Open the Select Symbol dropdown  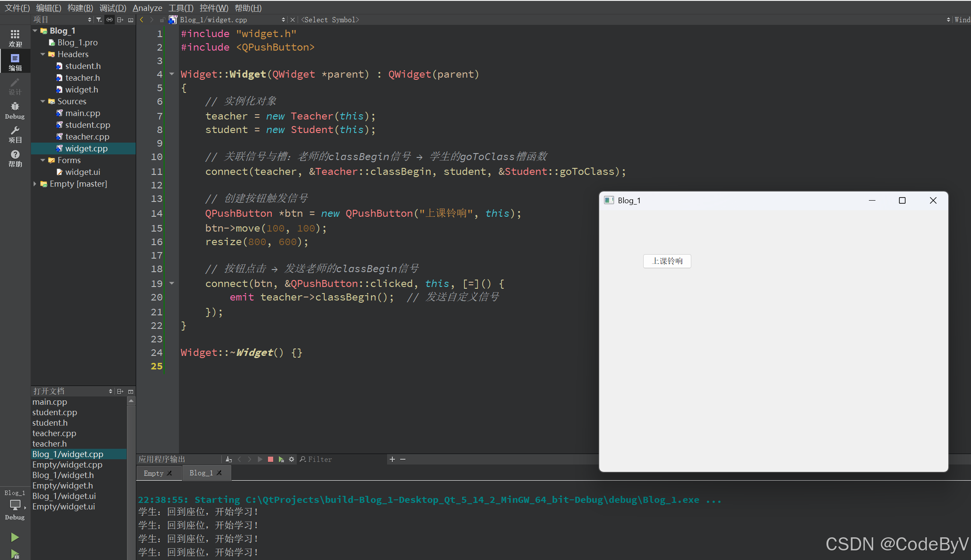click(x=330, y=20)
